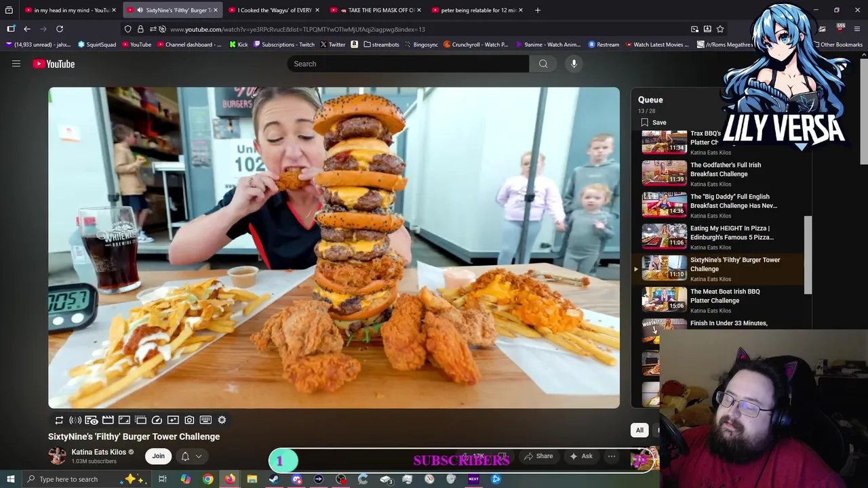
Task: Open the extension settings gear icon
Action: click(222, 420)
